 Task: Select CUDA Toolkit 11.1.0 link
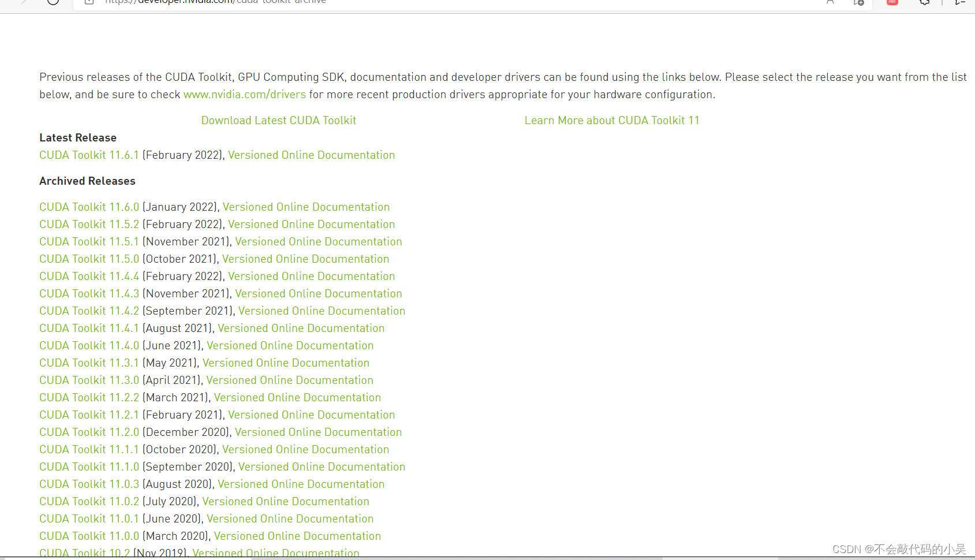89,467
